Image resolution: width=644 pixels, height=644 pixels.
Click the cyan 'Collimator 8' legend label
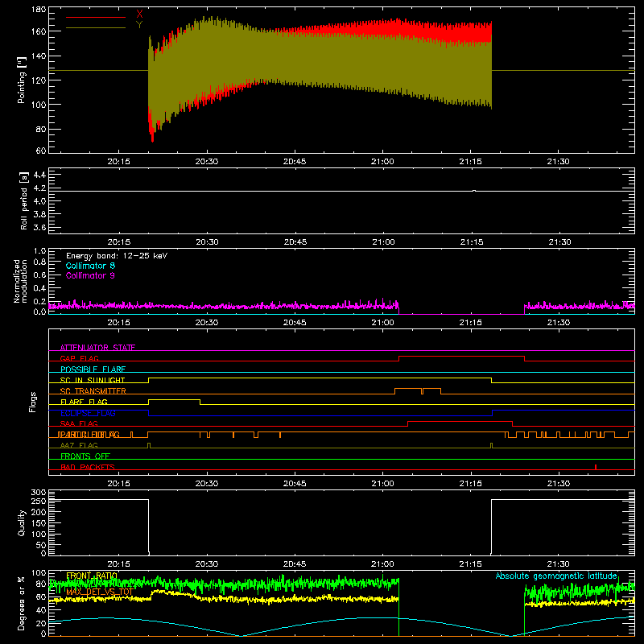pos(90,266)
